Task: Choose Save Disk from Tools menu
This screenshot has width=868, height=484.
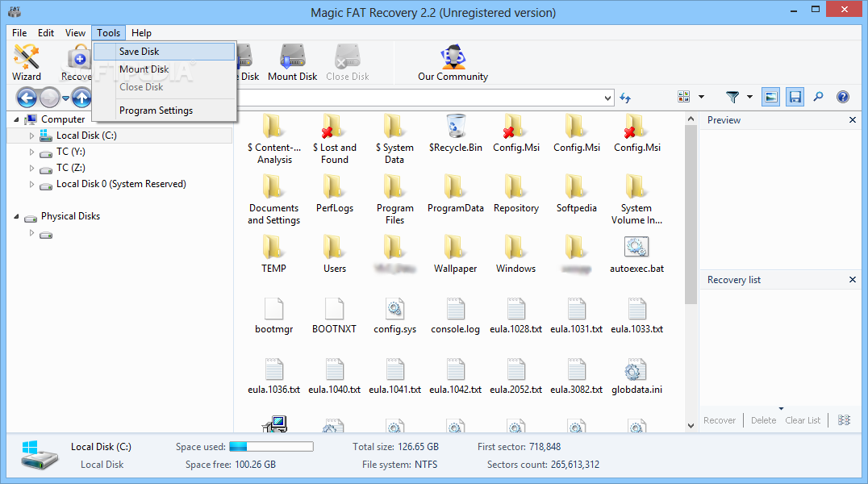Action: coord(164,52)
